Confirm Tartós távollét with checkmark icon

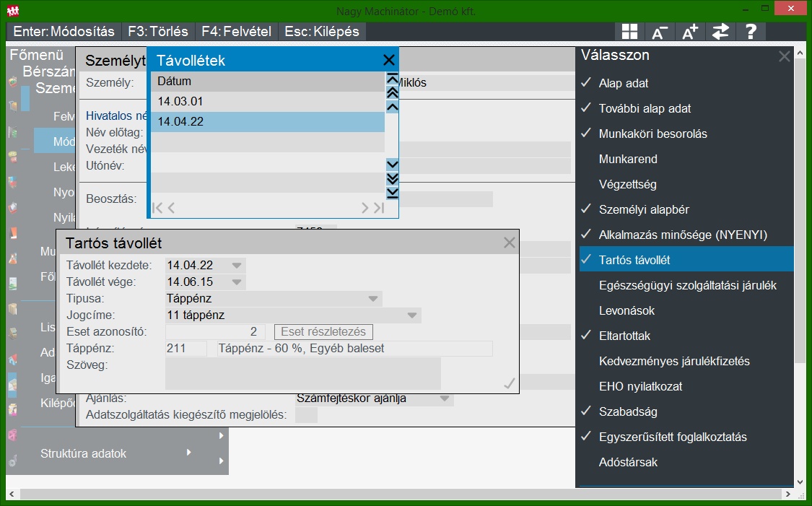point(510,383)
